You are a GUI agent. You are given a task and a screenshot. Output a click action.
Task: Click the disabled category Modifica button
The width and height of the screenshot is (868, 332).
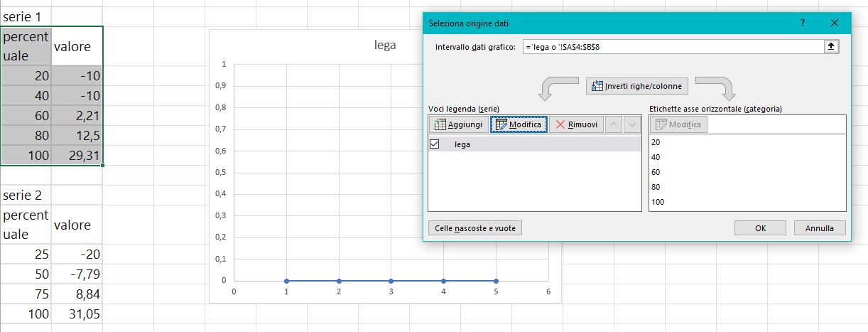click(678, 124)
